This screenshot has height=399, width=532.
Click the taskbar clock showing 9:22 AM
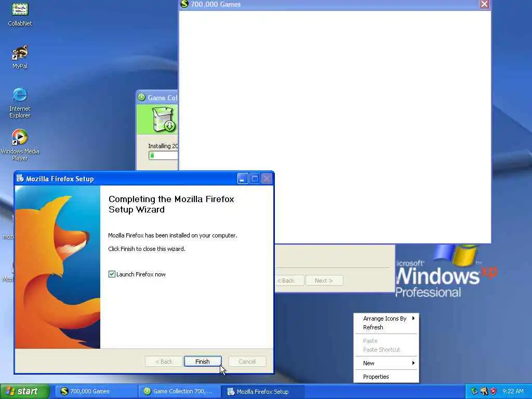pos(513,391)
